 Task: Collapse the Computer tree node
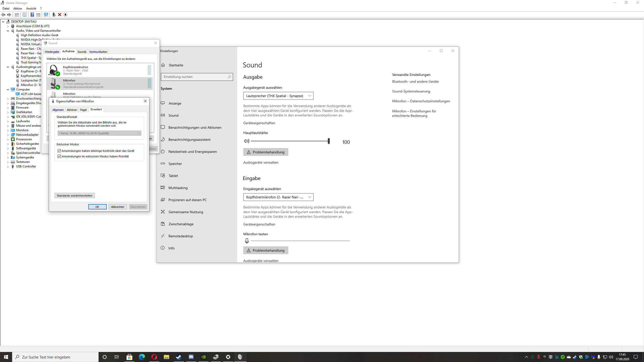(8, 89)
